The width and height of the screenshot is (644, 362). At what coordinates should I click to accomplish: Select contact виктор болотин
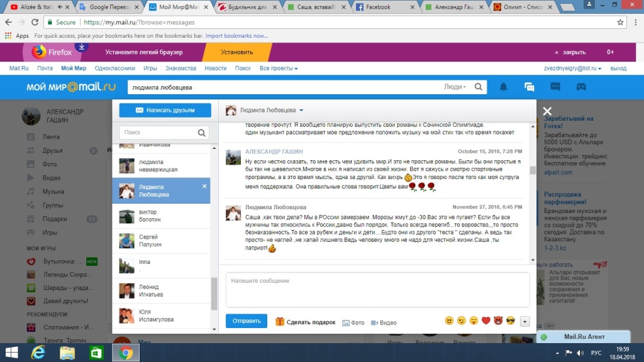pyautogui.click(x=162, y=216)
